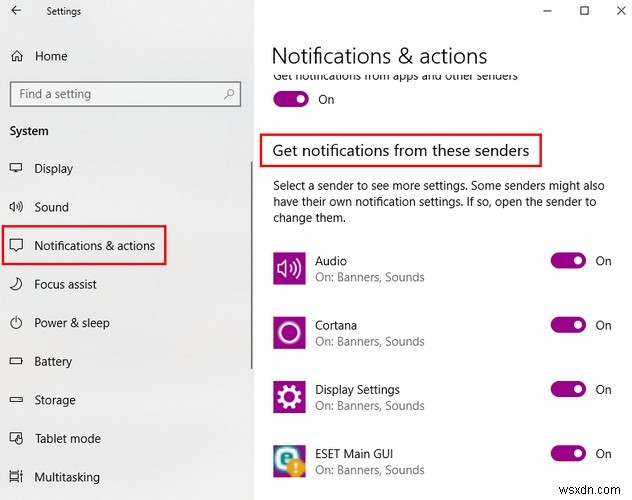This screenshot has height=500, width=632.
Task: Click the On: Banners, Sounds text under Audio
Action: 370,277
